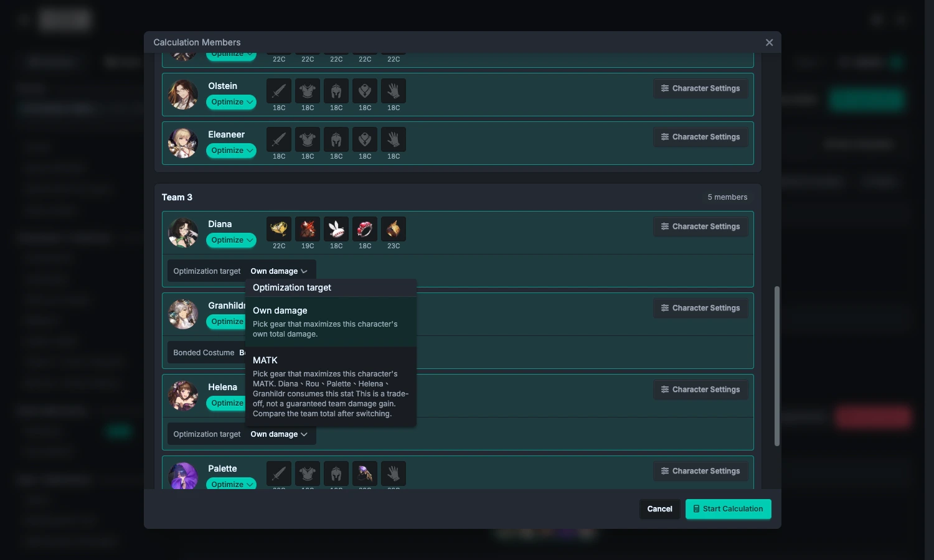Image resolution: width=934 pixels, height=560 pixels.
Task: Close the Calculation Members dialog
Action: click(770, 42)
